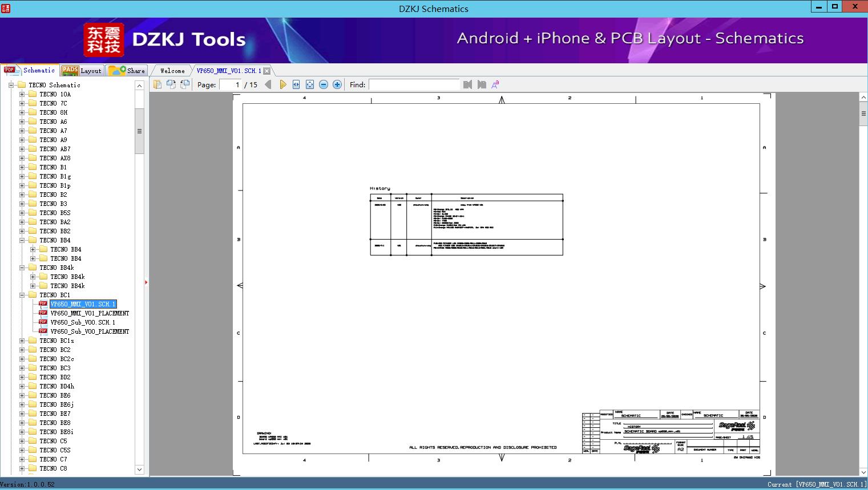868x490 pixels.
Task: Click the document viewer scrollbar thumb
Action: click(x=863, y=114)
